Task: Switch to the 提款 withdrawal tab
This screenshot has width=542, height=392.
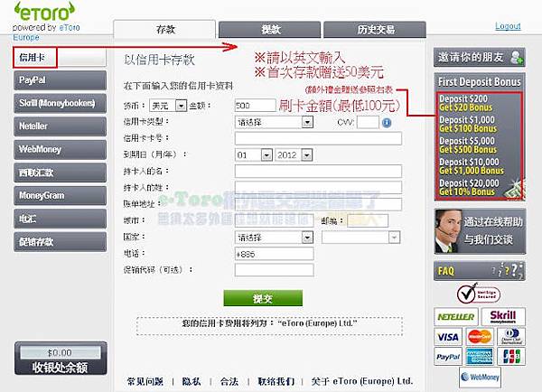Action: (x=270, y=30)
